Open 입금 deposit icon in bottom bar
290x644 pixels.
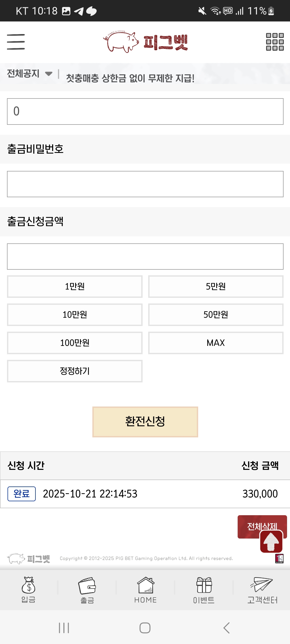[x=28, y=590]
